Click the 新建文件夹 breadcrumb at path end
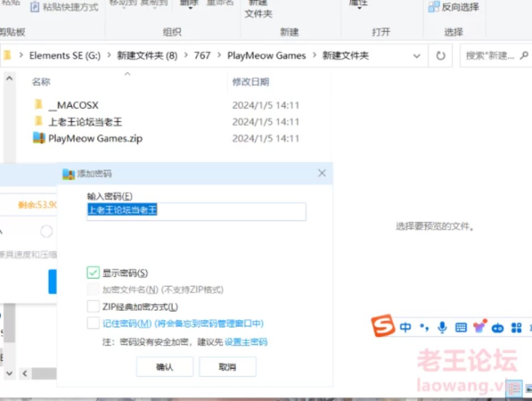The image size is (532, 401). pos(345,55)
